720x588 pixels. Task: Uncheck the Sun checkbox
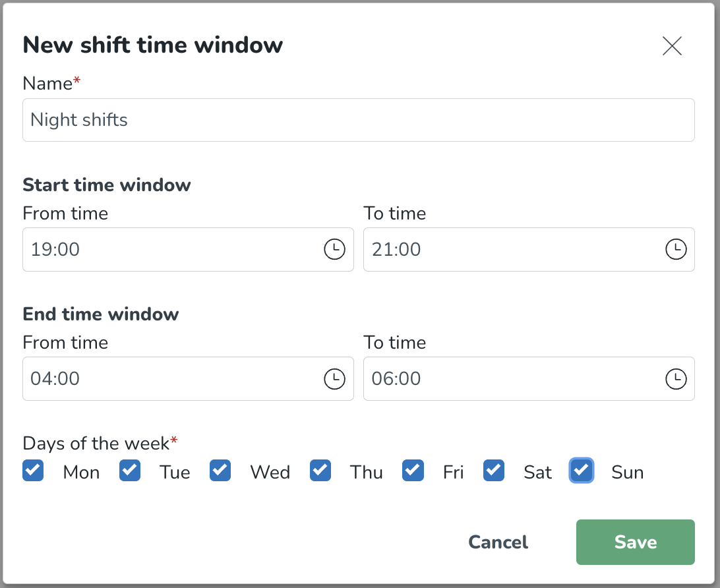(x=581, y=471)
